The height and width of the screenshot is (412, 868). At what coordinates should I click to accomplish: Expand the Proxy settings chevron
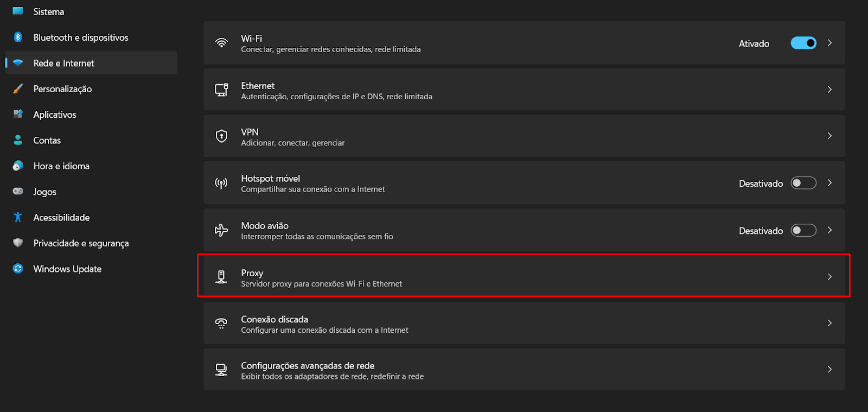click(x=829, y=276)
